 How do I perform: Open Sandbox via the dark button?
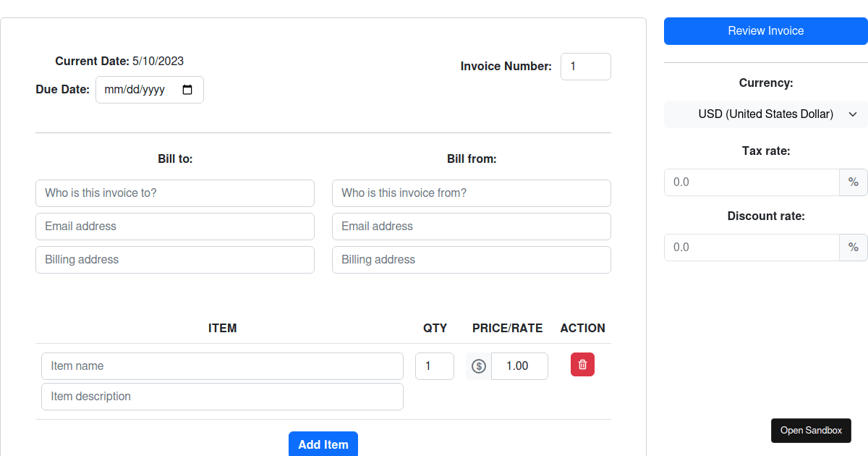click(811, 430)
